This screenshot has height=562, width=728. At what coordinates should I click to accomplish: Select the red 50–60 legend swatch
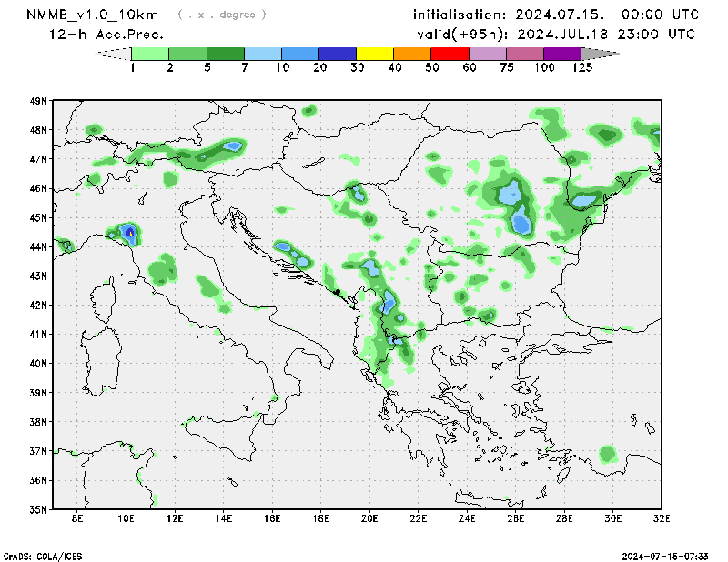(x=450, y=55)
